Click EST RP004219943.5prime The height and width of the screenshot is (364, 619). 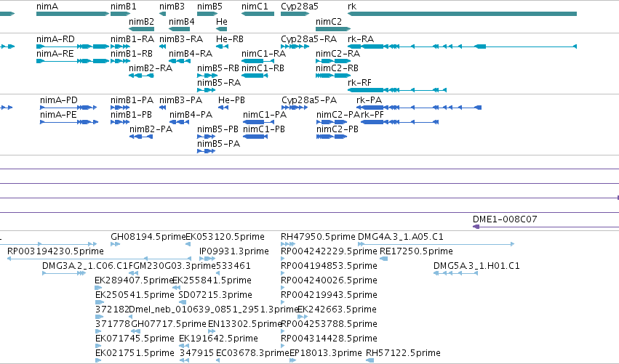coord(283,303)
